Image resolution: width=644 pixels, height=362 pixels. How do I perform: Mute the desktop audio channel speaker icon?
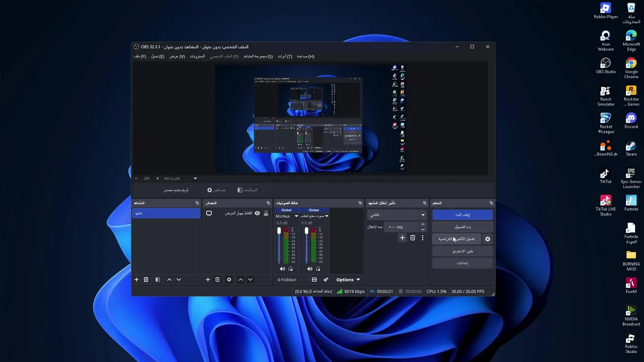(x=310, y=269)
